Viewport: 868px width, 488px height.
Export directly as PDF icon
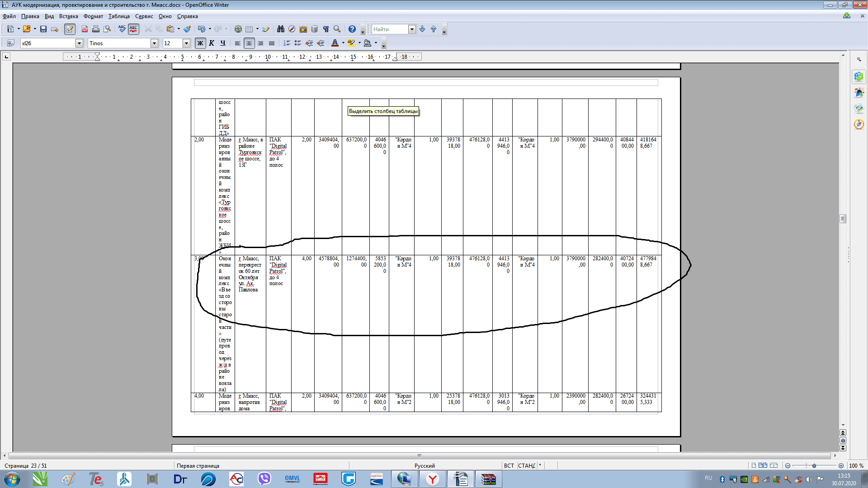point(85,29)
